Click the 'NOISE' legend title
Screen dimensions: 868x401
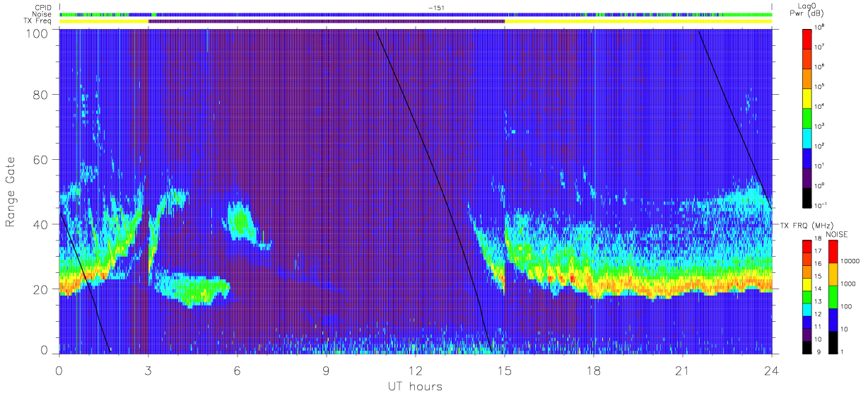point(838,233)
